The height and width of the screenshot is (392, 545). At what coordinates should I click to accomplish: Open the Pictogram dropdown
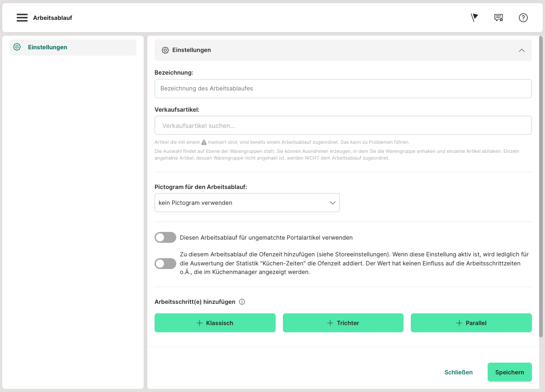tap(247, 203)
